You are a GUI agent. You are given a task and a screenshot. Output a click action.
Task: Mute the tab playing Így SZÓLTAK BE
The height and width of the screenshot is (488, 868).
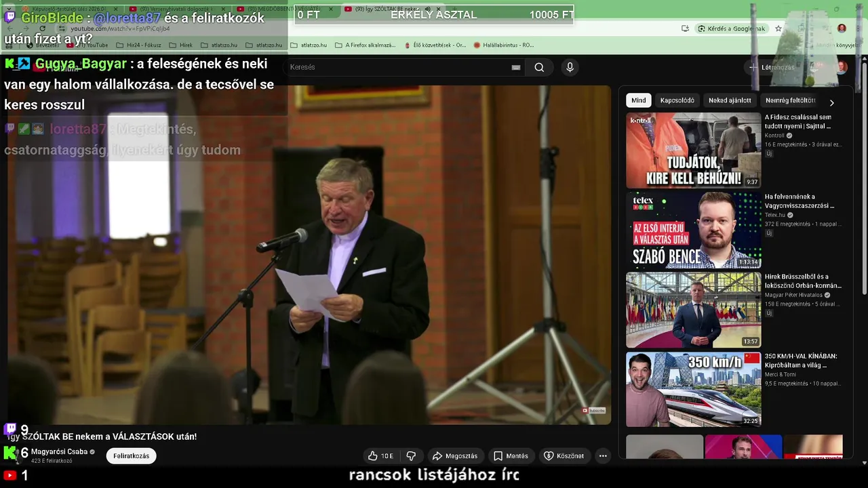(x=427, y=9)
